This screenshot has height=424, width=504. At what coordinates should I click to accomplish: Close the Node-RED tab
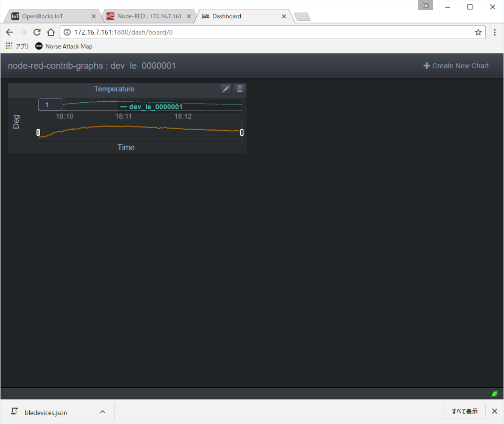pos(189,16)
